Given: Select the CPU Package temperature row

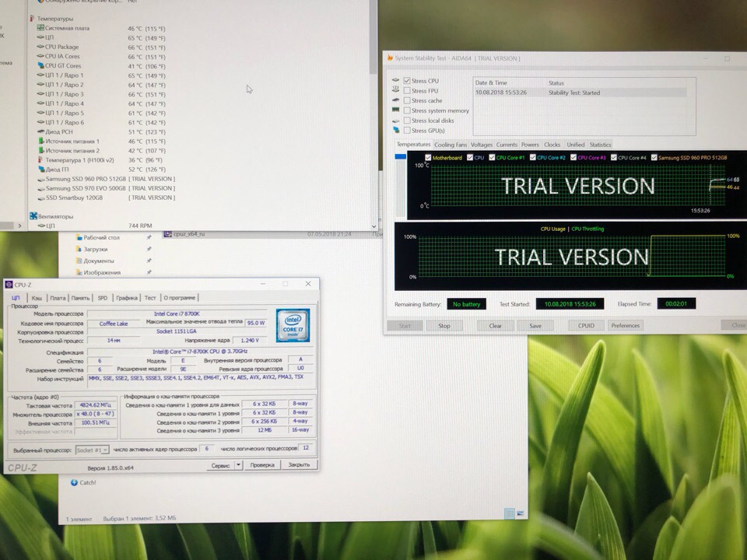Looking at the screenshot, I should click(101, 47).
